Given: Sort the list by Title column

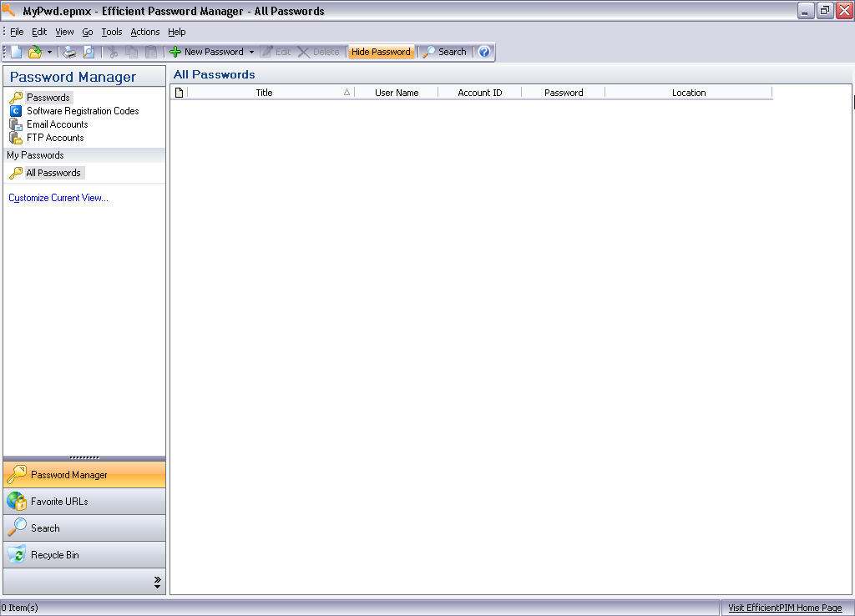Looking at the screenshot, I should (x=271, y=93).
